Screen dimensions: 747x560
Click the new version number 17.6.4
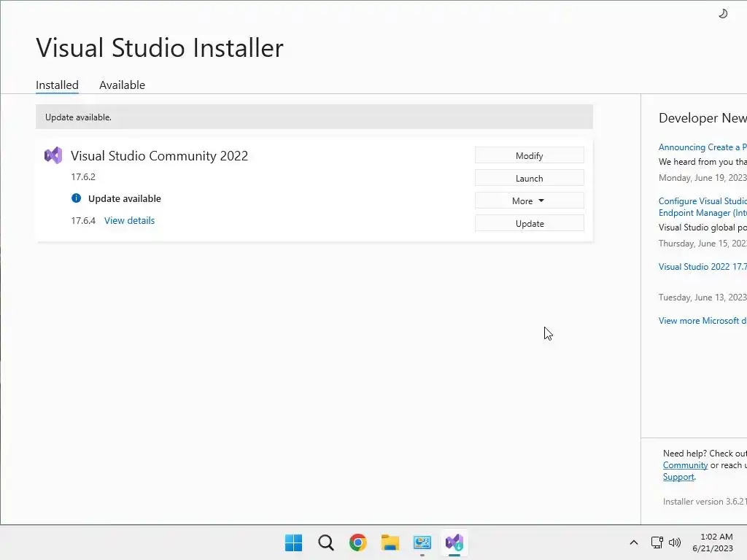[x=83, y=220]
